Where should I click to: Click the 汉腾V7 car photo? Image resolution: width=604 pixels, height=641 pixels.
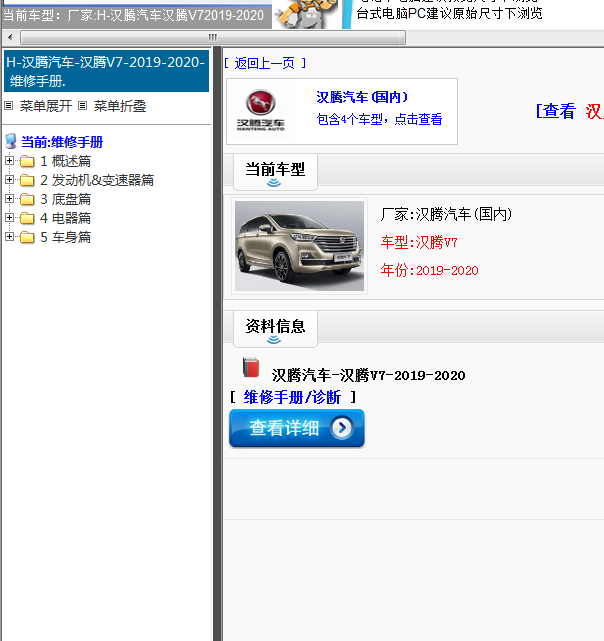click(x=299, y=246)
